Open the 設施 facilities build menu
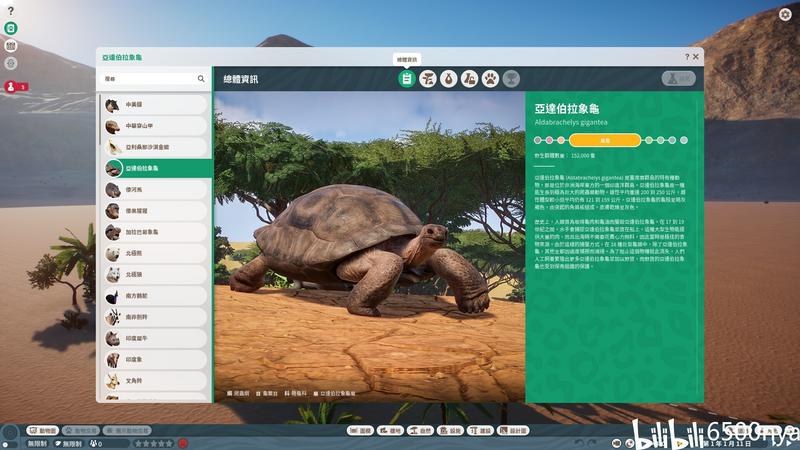This screenshot has height=450, width=800. click(x=451, y=431)
